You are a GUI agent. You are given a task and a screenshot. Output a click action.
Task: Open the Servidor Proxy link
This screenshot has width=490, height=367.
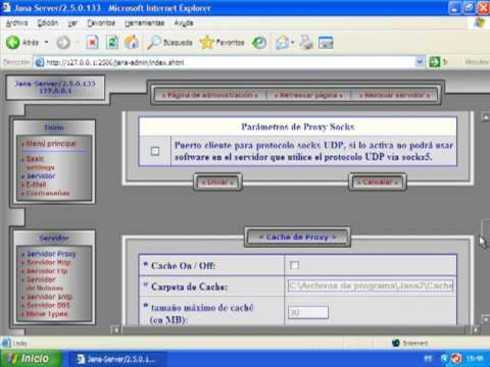point(51,254)
